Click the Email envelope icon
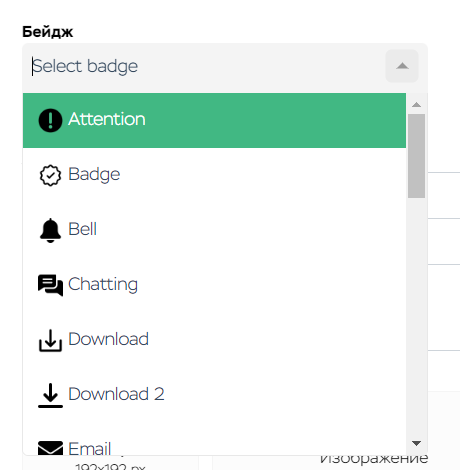The width and height of the screenshot is (460, 470). point(50,448)
